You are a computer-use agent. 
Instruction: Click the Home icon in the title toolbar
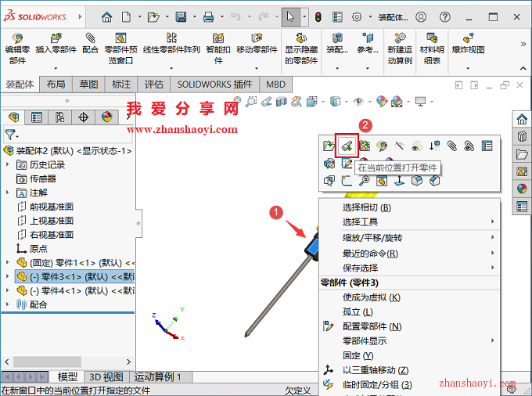pyautogui.click(x=106, y=16)
